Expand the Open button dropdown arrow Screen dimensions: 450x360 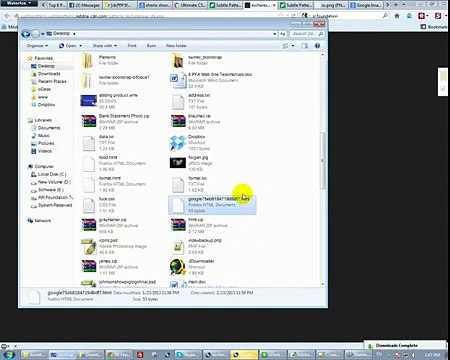coord(81,46)
